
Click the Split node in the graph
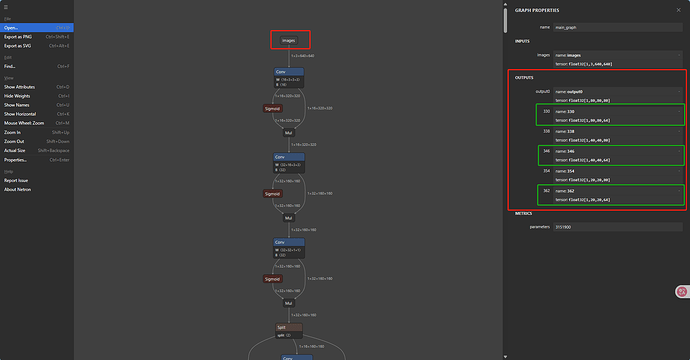click(x=289, y=331)
